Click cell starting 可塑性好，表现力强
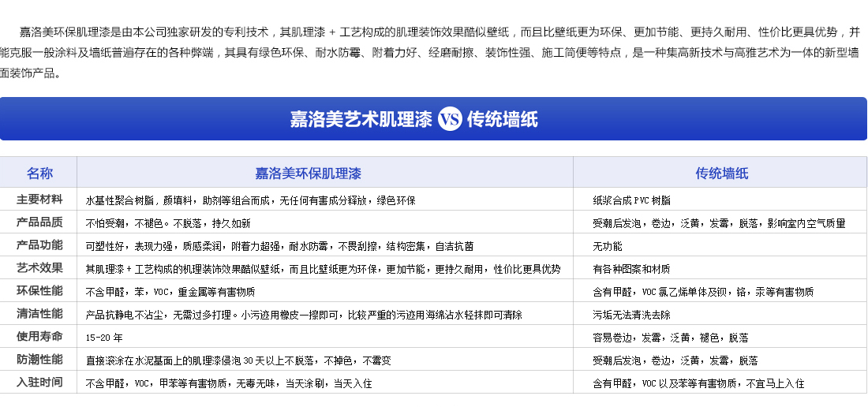 pos(279,246)
